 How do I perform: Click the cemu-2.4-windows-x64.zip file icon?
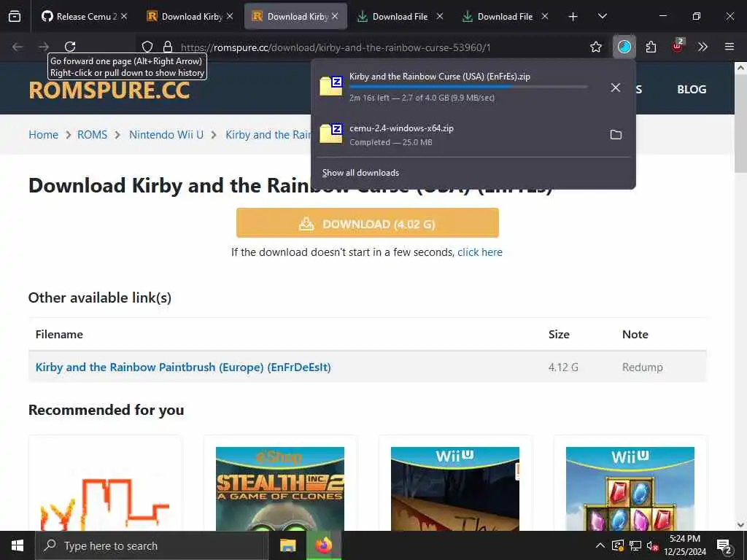point(331,134)
